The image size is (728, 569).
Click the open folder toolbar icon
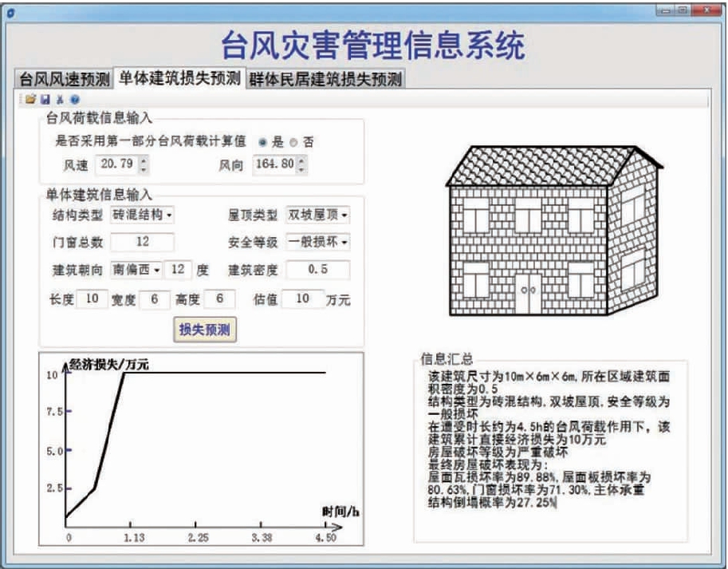[x=30, y=100]
